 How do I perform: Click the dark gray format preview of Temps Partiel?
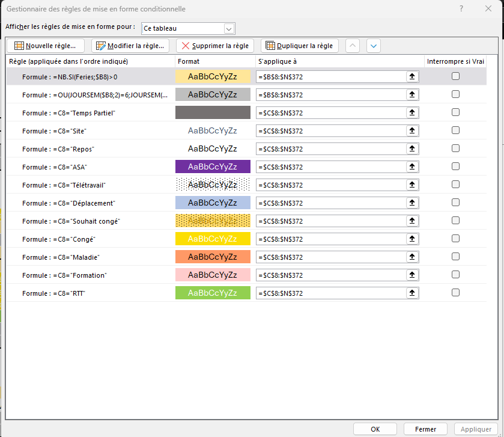click(x=213, y=112)
